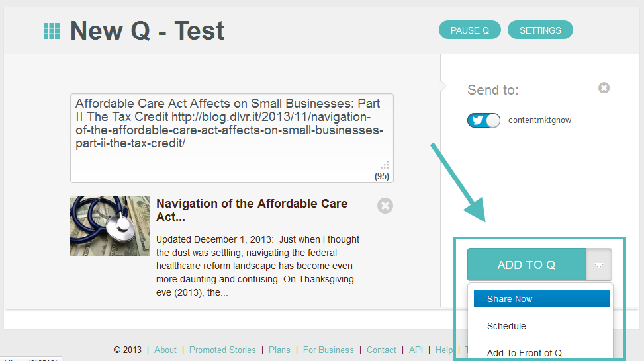The height and width of the screenshot is (361, 644).
Task: Toggle the contentmktgnow Twitter switch
Action: click(483, 120)
